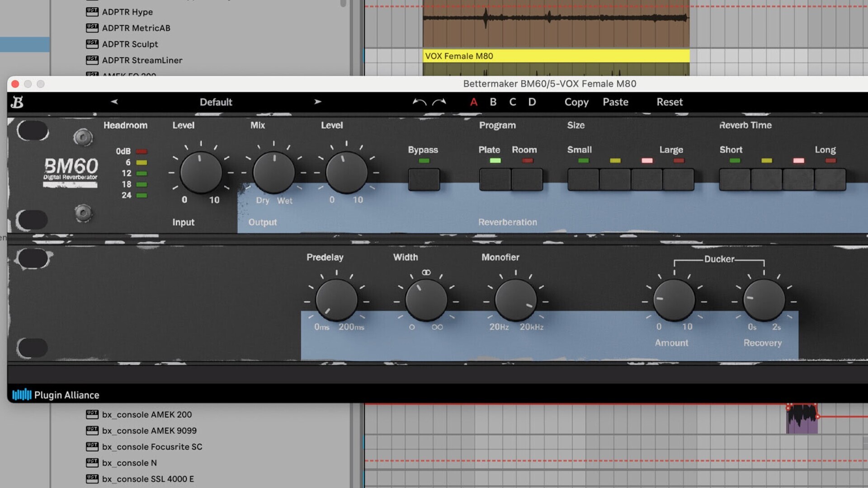
Task: Select bx_console Focusrite SC in list
Action: click(x=152, y=447)
